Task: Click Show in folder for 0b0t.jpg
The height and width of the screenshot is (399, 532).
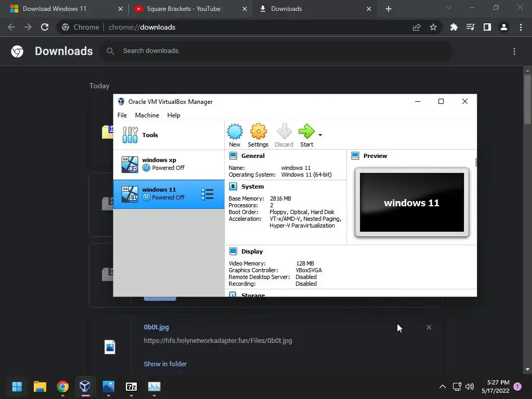Action: point(165,364)
